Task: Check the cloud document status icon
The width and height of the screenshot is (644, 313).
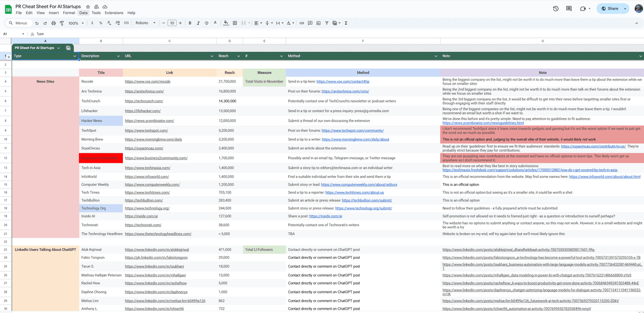Action: click(x=104, y=6)
